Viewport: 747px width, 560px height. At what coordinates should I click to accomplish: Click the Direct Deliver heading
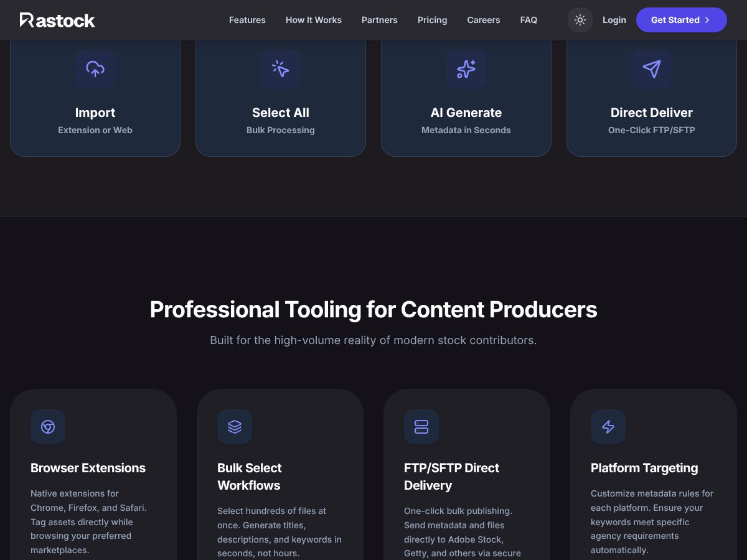tap(652, 113)
